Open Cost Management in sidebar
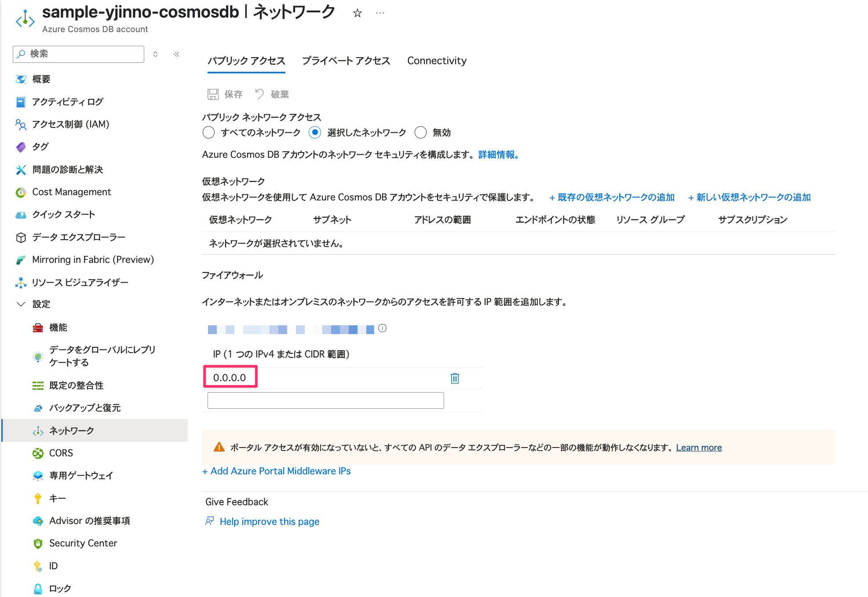 (x=71, y=192)
